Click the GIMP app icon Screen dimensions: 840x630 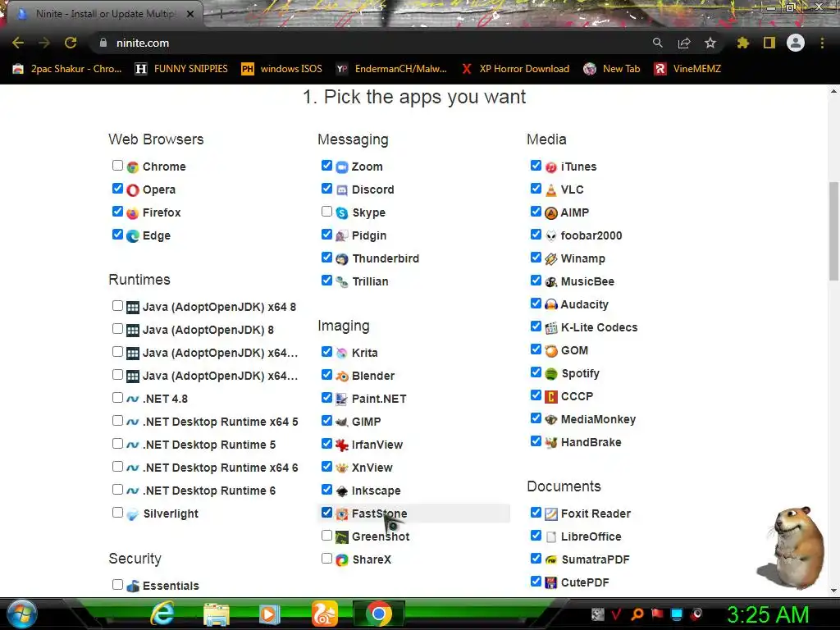coord(342,422)
